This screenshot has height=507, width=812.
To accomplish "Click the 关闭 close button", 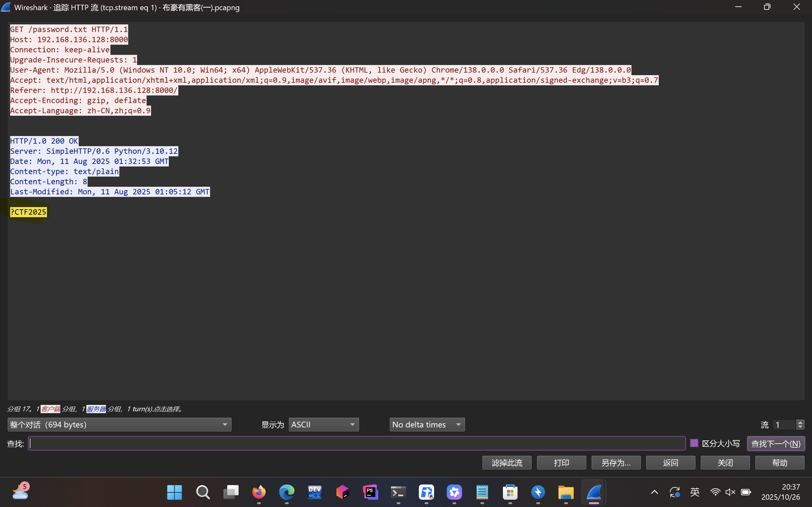I will (x=725, y=463).
